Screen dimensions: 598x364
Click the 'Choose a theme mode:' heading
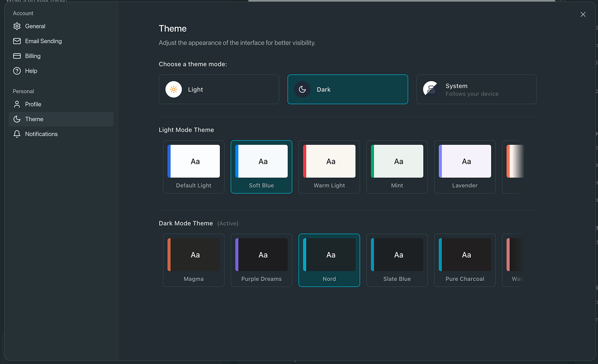193,64
